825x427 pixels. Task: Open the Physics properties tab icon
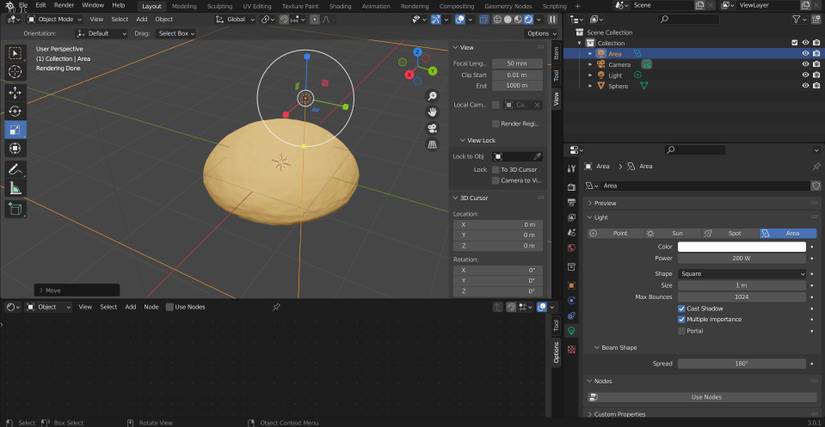572,300
